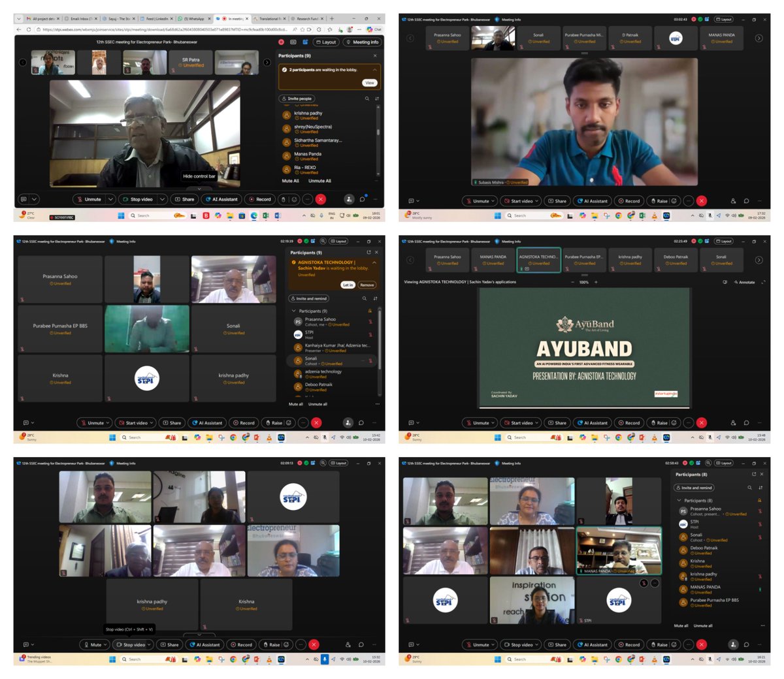The width and height of the screenshot is (784, 679).
Task: Open the Unmute arrow in Participants (8) window
Action: pyautogui.click(x=493, y=644)
